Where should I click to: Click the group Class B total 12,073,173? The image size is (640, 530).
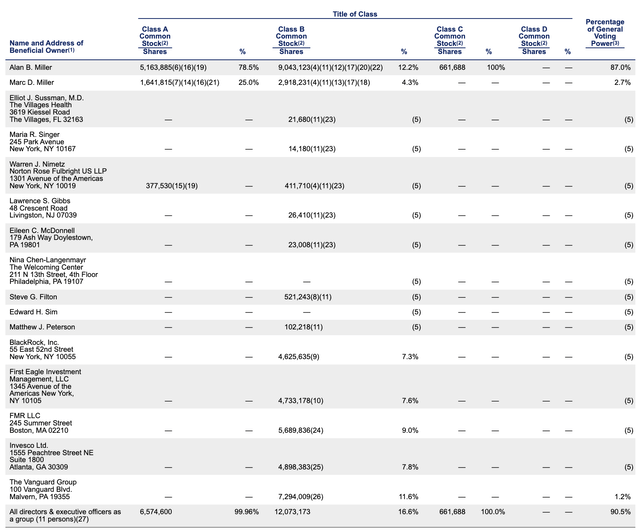tap(292, 512)
